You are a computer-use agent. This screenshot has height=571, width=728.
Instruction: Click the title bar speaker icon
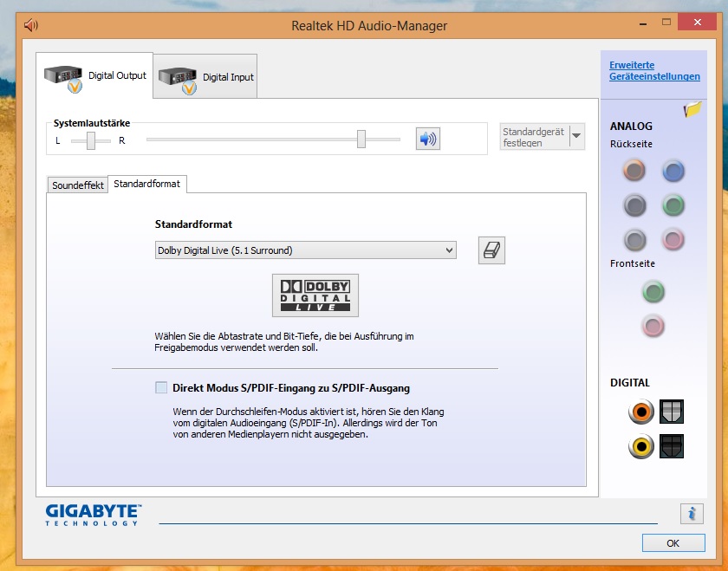pos(30,25)
